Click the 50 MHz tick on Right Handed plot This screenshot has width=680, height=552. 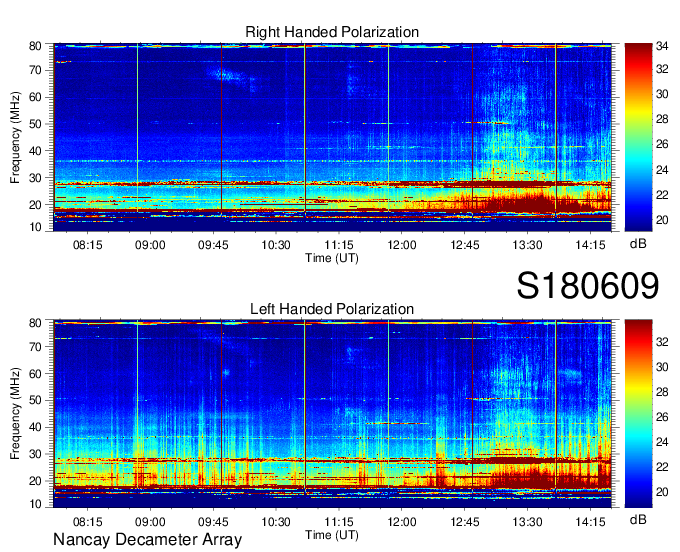tap(35, 124)
